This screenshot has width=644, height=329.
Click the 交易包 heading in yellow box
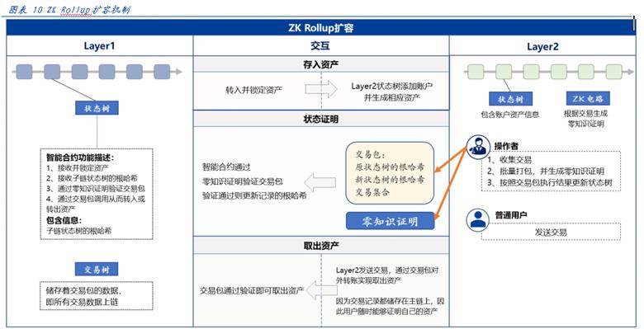[x=371, y=155]
